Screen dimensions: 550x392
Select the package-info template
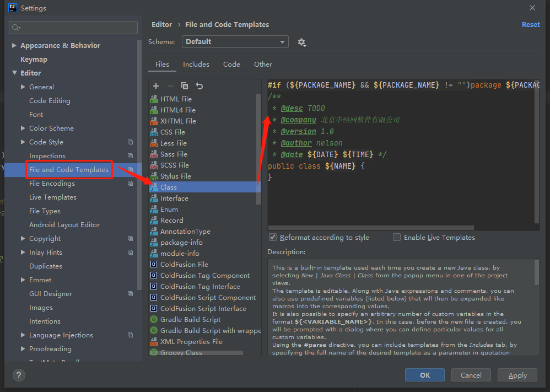click(181, 243)
